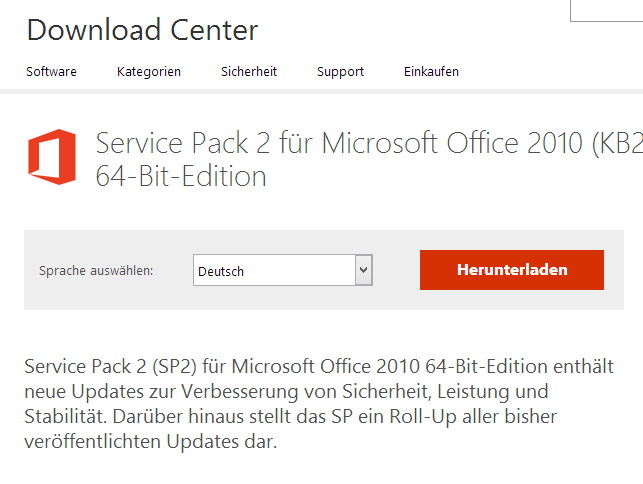Focus the search box at top right
The image size is (643, 484).
click(607, 11)
